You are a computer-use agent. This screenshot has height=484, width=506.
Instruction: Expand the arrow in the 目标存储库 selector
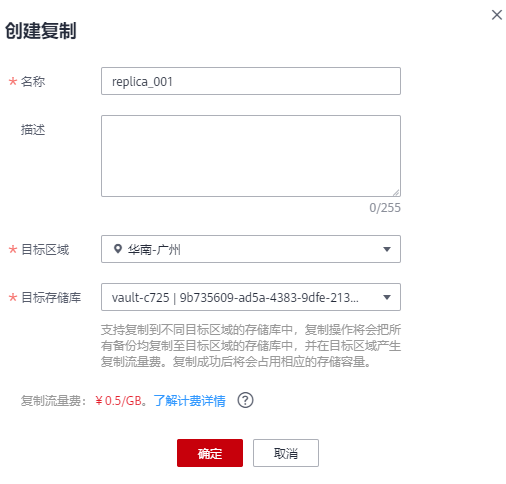[387, 297]
